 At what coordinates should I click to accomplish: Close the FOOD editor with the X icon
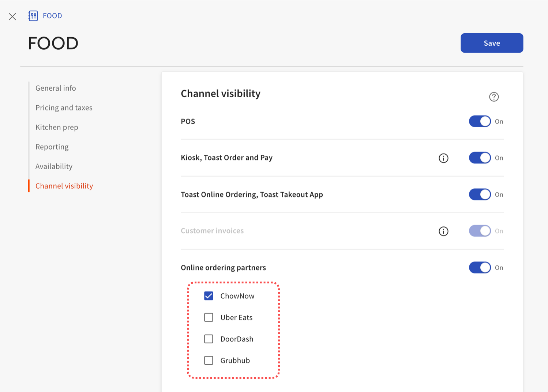tap(12, 16)
